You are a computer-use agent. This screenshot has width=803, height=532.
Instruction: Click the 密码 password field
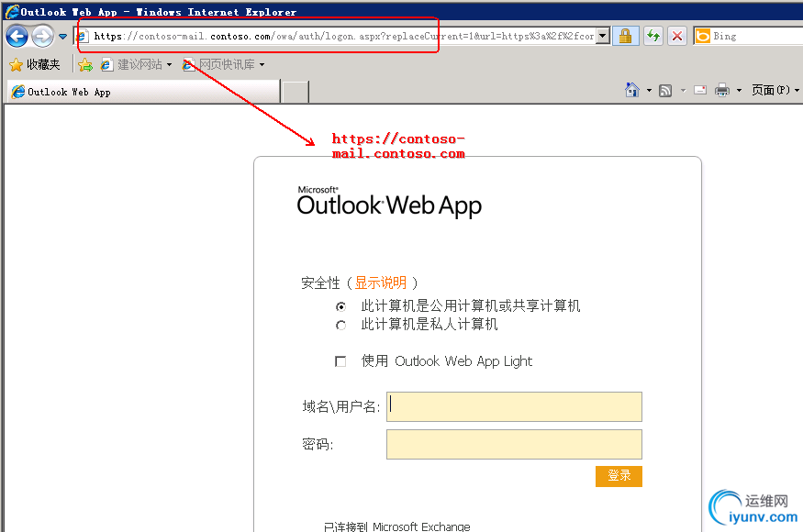pyautogui.click(x=514, y=445)
